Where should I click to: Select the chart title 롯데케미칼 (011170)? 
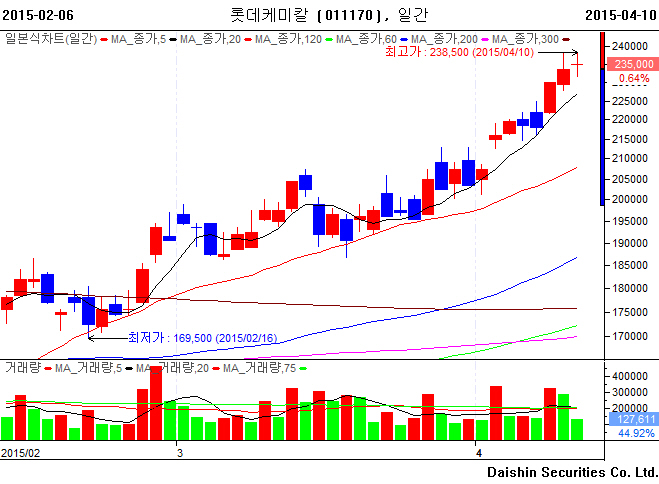point(306,15)
